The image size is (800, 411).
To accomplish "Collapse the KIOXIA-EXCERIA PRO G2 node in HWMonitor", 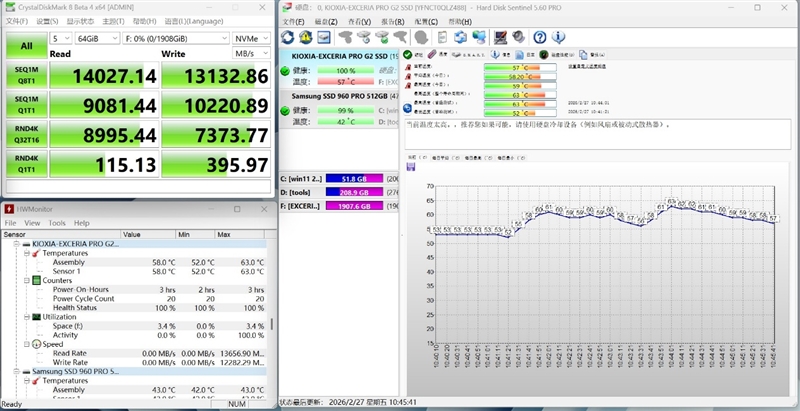I will (16, 244).
